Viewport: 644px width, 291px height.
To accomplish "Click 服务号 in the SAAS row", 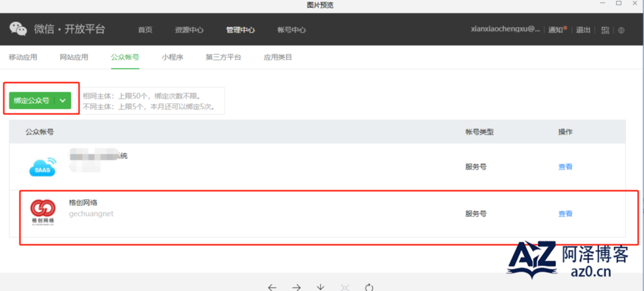I will pyautogui.click(x=476, y=167).
